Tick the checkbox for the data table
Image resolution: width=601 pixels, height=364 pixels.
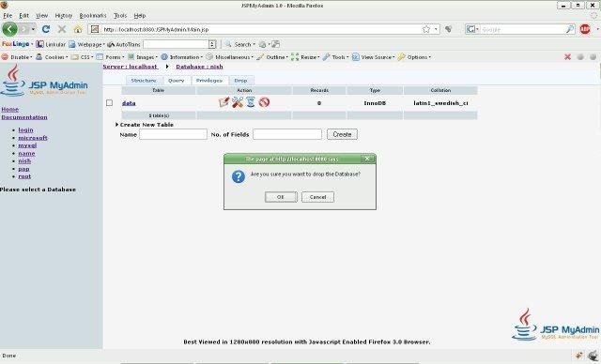tap(109, 102)
